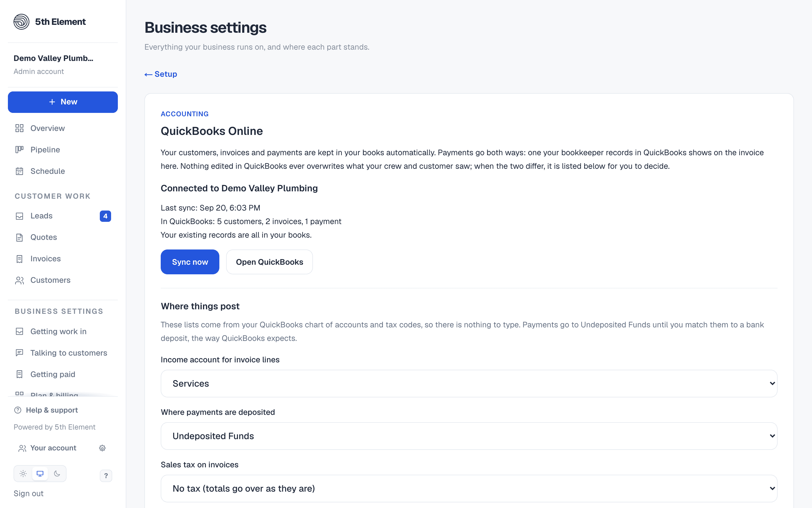Click the plus icon in New button
Image resolution: width=812 pixels, height=508 pixels.
(x=52, y=102)
